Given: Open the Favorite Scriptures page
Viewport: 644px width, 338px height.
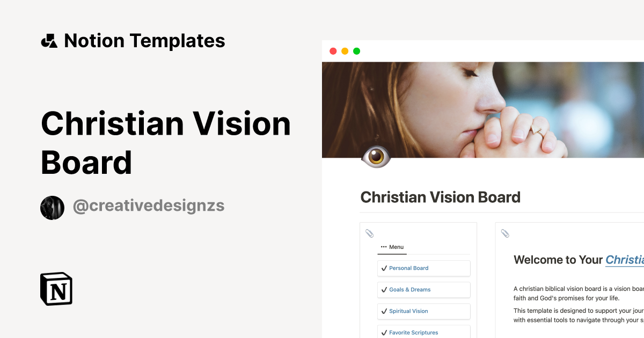Looking at the screenshot, I should (414, 333).
